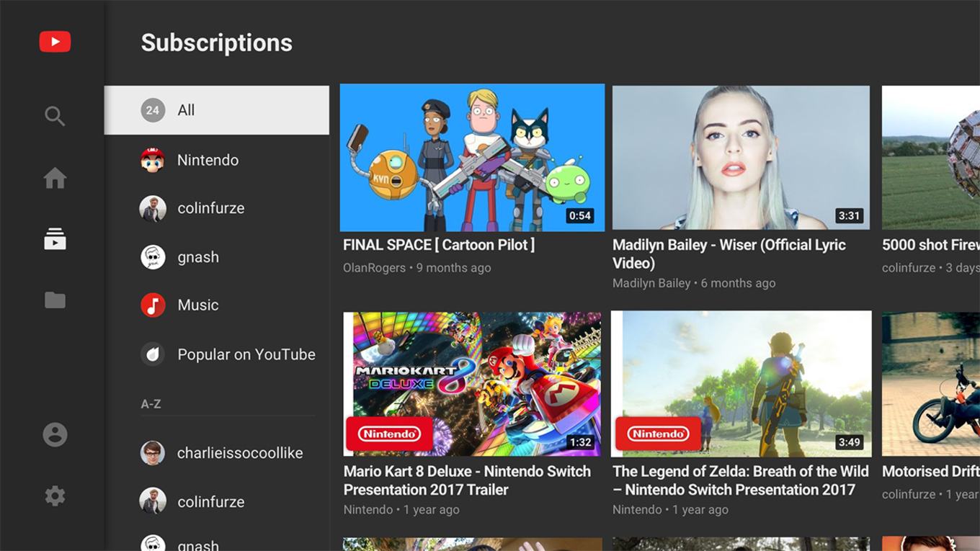Screen dimensions: 980x551
Task: Click 'Madilyn Bailey - Wiser' video title
Action: pos(729,254)
